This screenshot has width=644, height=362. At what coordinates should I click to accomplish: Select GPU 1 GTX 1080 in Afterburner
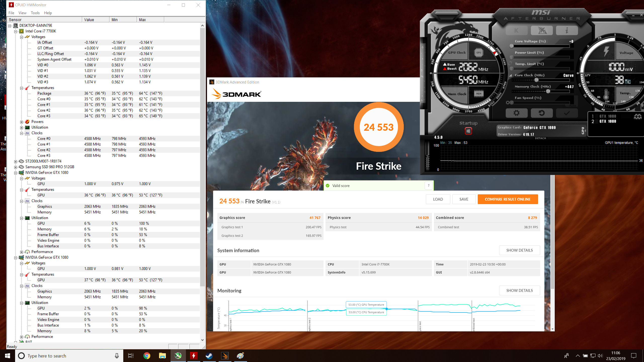604,116
